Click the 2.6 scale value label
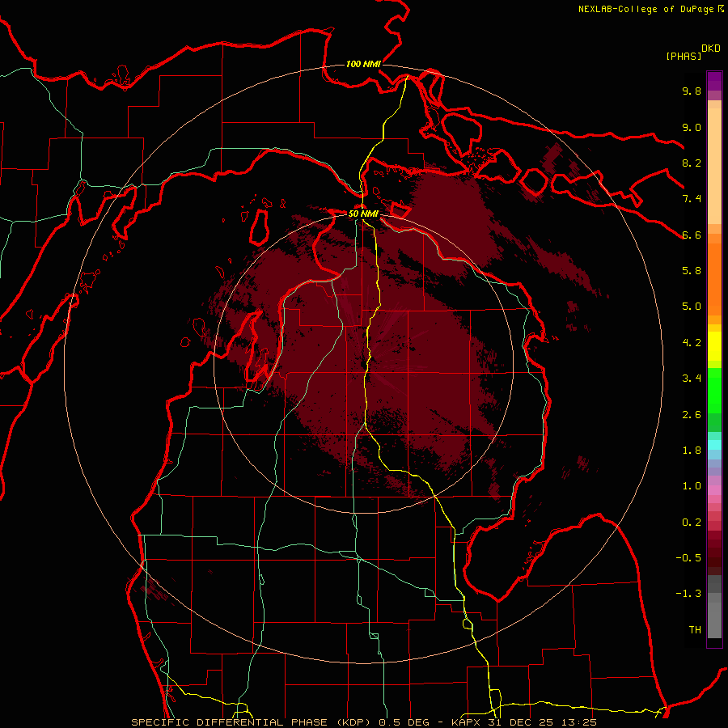 (692, 415)
